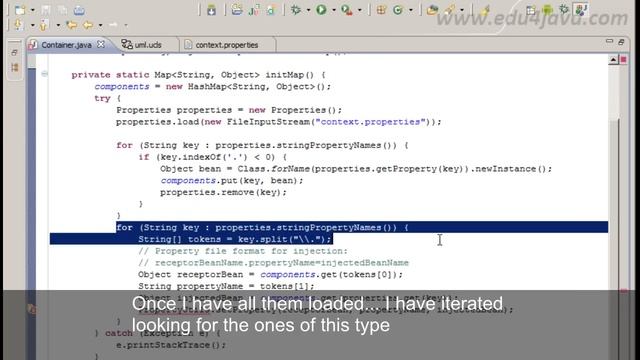Click the Save All icon
The height and width of the screenshot is (360, 640).
(x=62, y=10)
